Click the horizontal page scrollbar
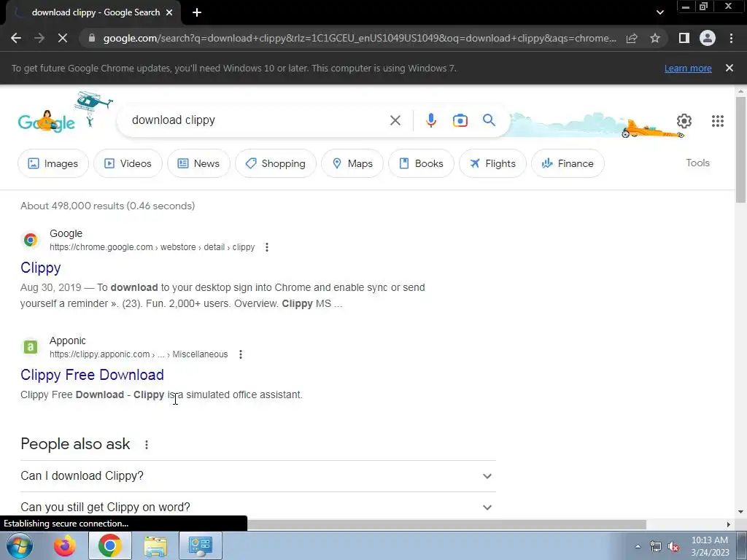Image resolution: width=747 pixels, height=560 pixels. pos(446,524)
